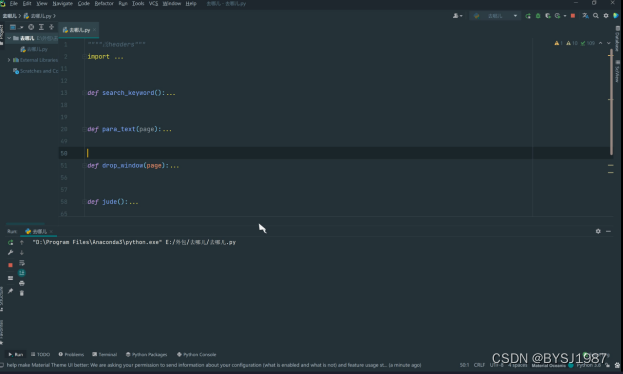
Task: Stop process in Run panel
Action: tap(10, 265)
